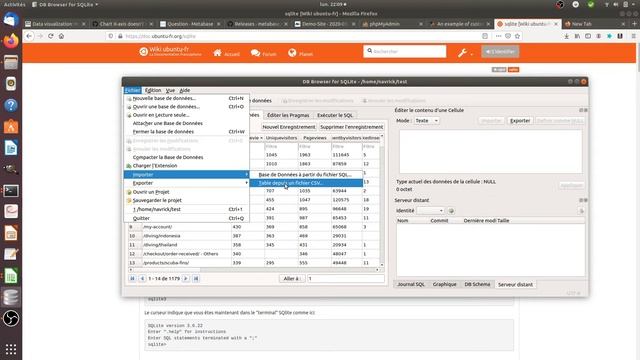Viewport: 640px width, 360px height.
Task: Click the Ouvrir un Projet icon
Action: point(129,192)
